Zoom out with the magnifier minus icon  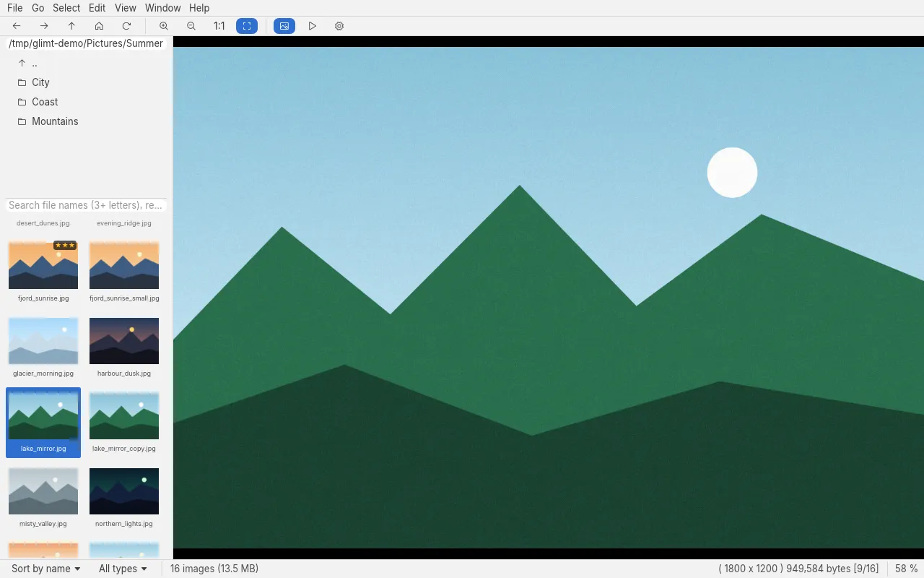click(191, 26)
